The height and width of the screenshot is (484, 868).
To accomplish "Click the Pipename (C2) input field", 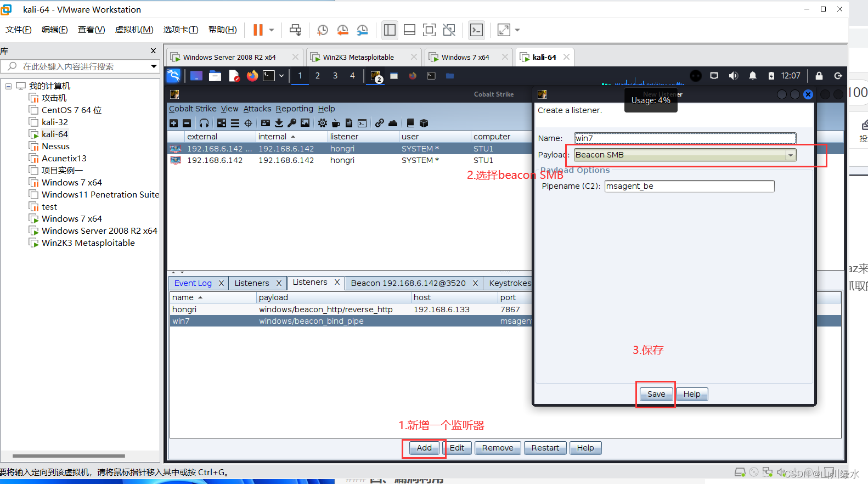I will click(x=689, y=186).
